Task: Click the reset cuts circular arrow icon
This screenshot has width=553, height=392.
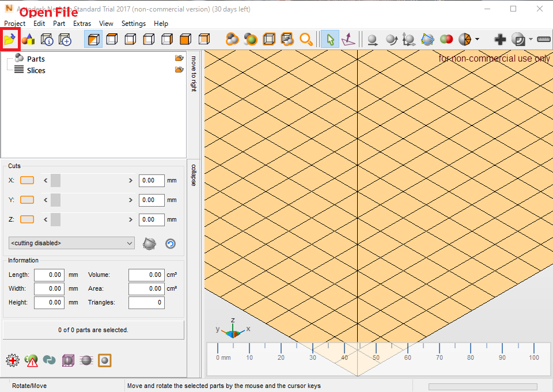Action: 171,243
